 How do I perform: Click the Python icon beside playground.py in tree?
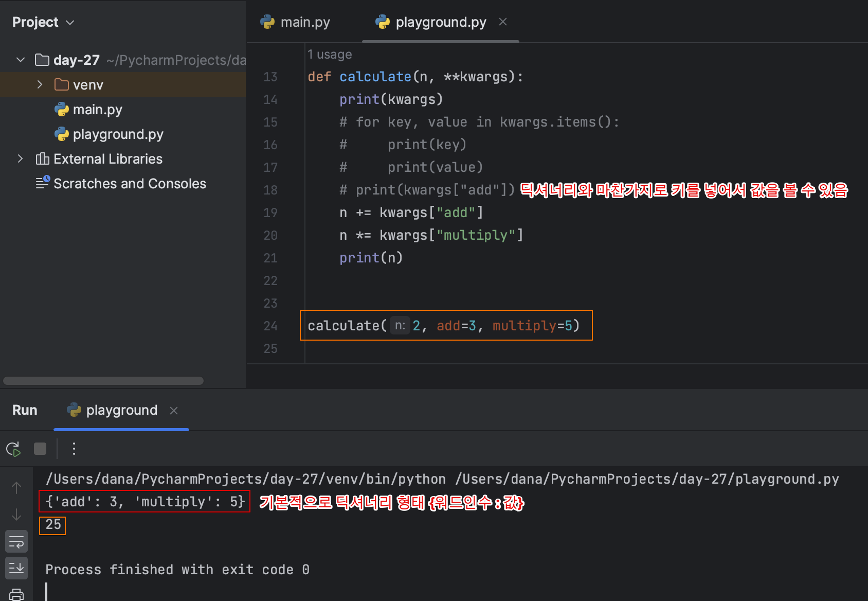click(x=62, y=134)
